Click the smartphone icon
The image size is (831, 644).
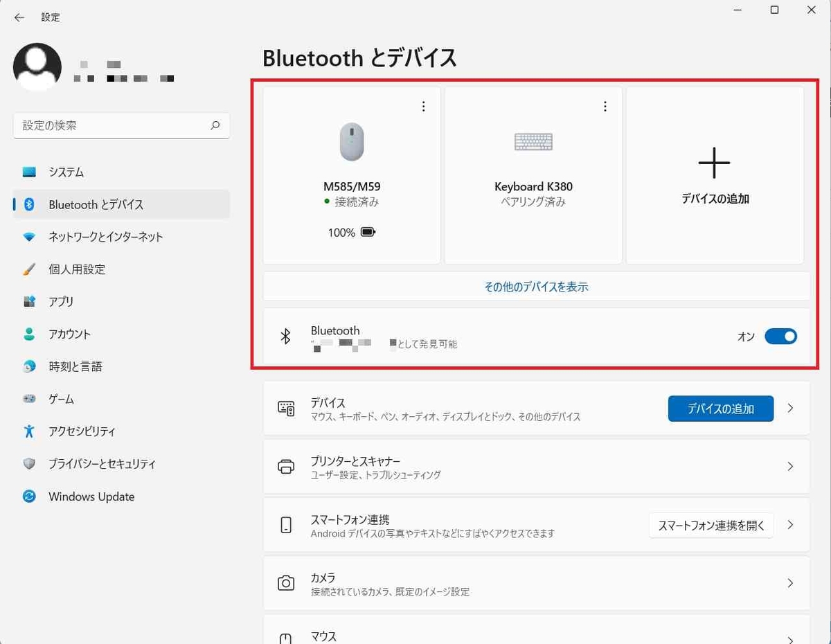pos(286,525)
